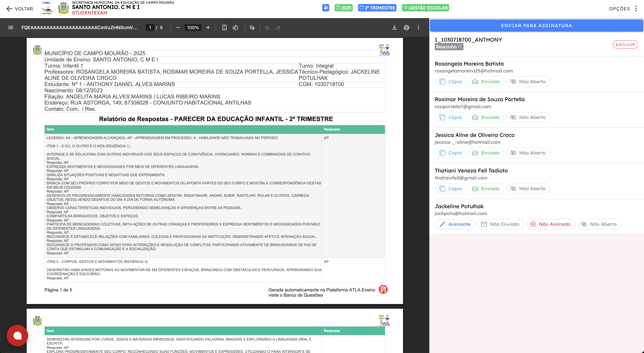Click the STUDENTEXAM header label

(90, 13)
